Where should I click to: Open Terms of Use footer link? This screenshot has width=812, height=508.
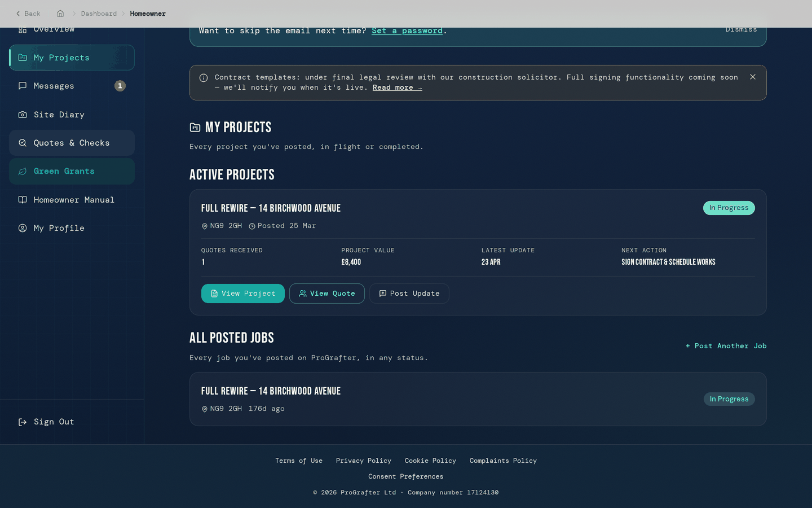pos(299,461)
